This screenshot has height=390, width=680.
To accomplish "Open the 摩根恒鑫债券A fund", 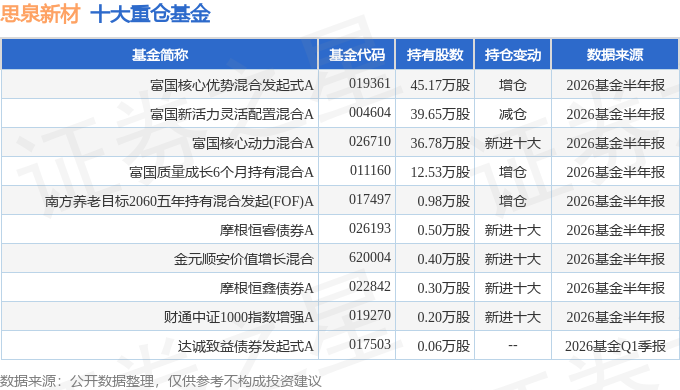I will (x=267, y=288).
